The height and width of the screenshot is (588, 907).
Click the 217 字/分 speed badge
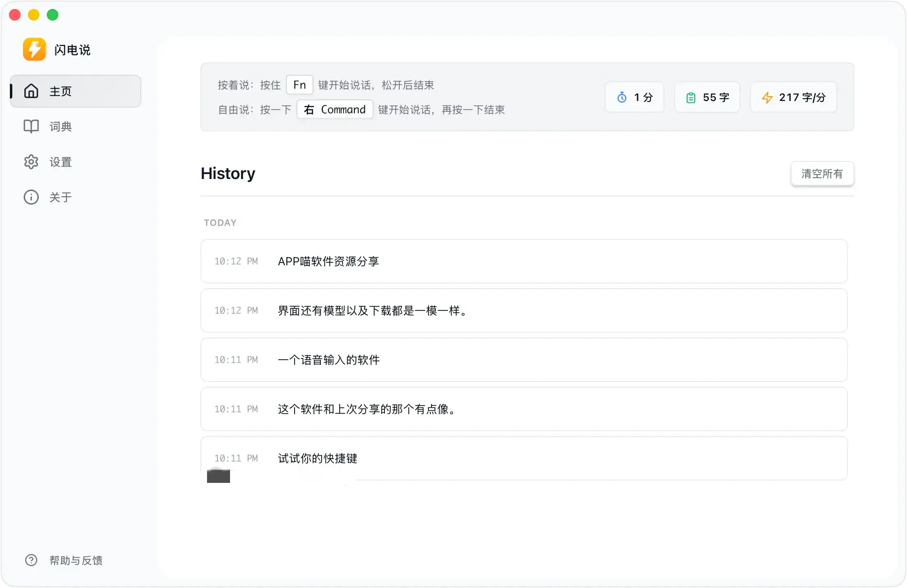793,97
